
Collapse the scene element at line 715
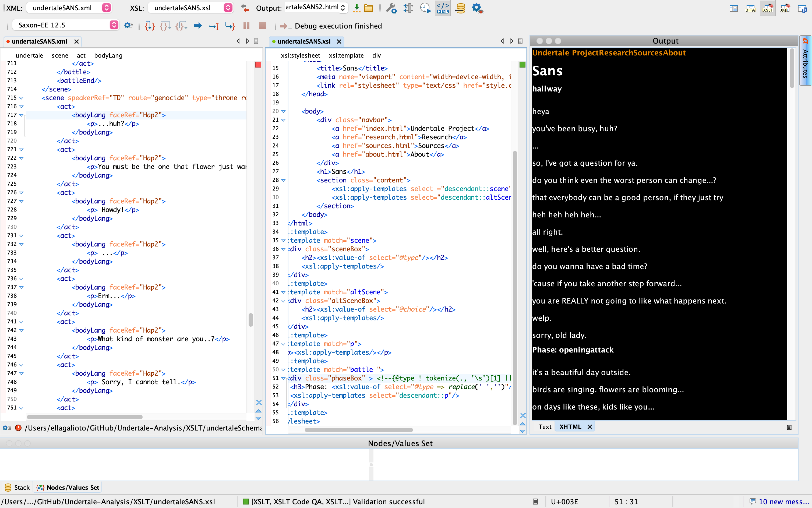(21, 98)
